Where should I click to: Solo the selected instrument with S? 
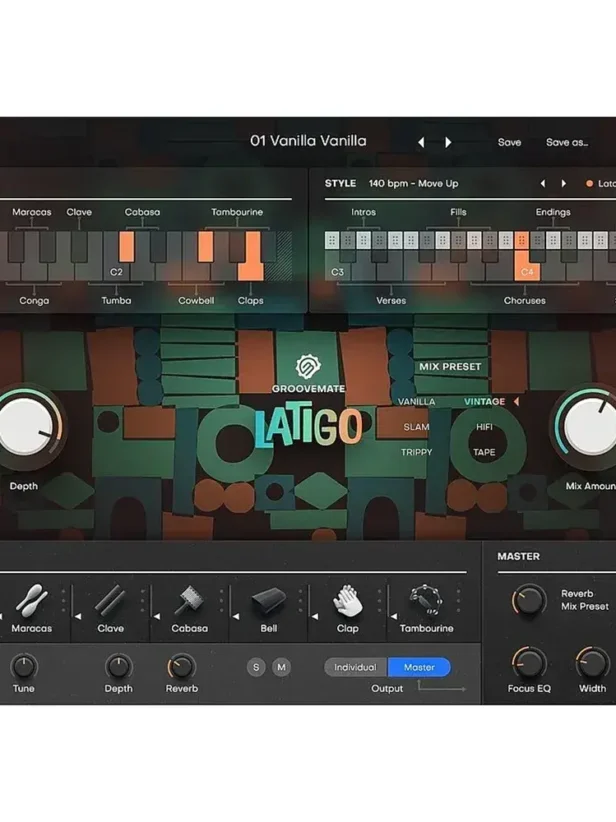[256, 667]
